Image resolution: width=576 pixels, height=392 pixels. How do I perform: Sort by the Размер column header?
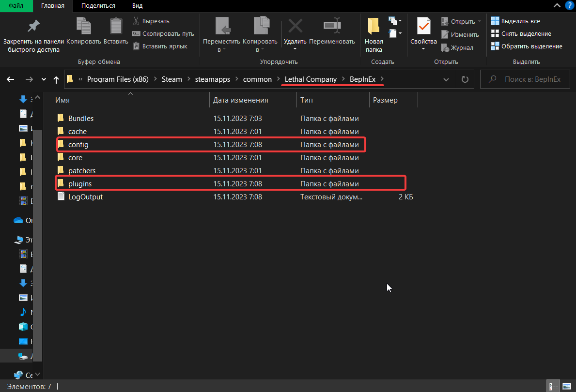tap(393, 100)
